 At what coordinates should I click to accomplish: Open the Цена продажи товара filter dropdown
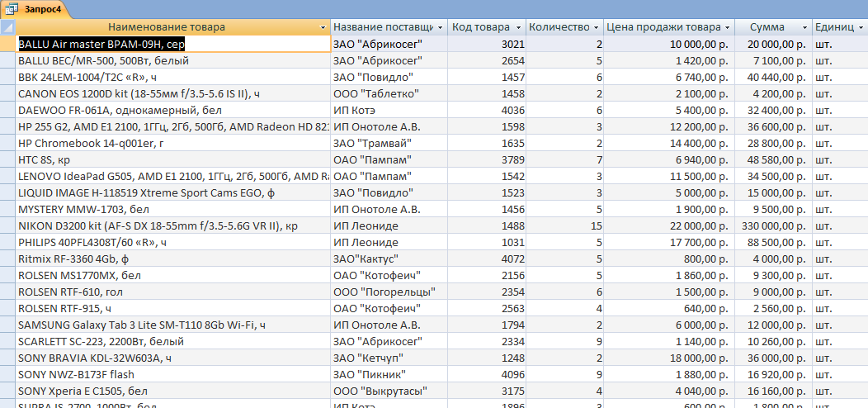[728, 28]
